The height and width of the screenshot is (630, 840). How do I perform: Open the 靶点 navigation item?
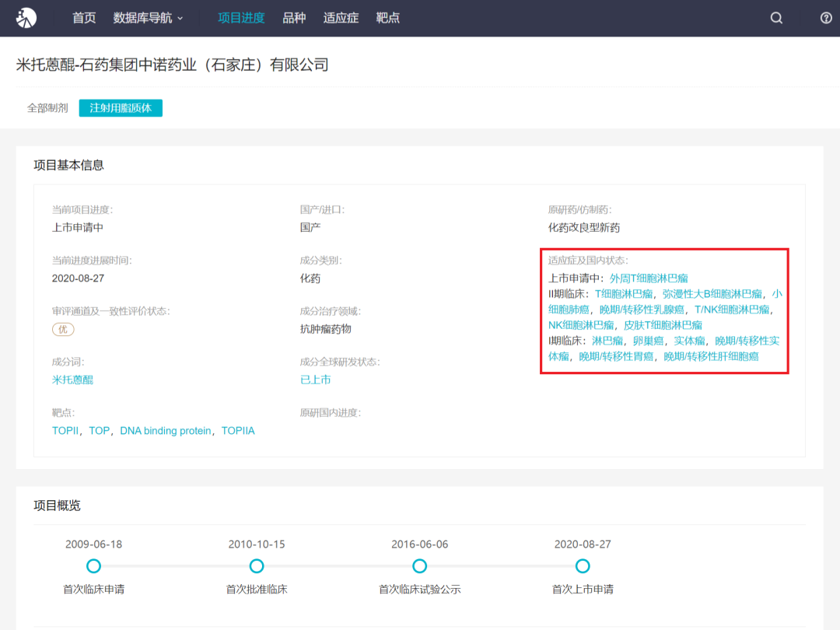388,18
